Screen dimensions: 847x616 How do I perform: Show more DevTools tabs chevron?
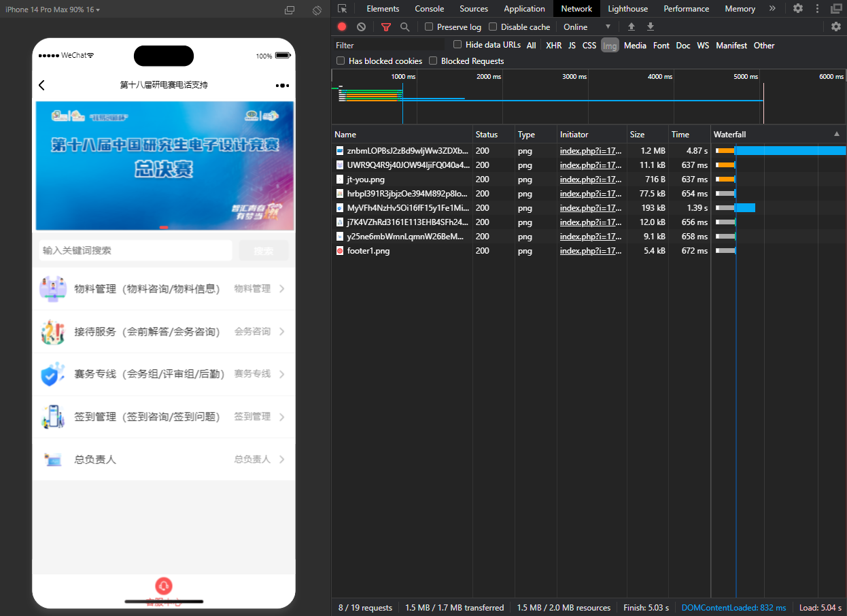[772, 9]
